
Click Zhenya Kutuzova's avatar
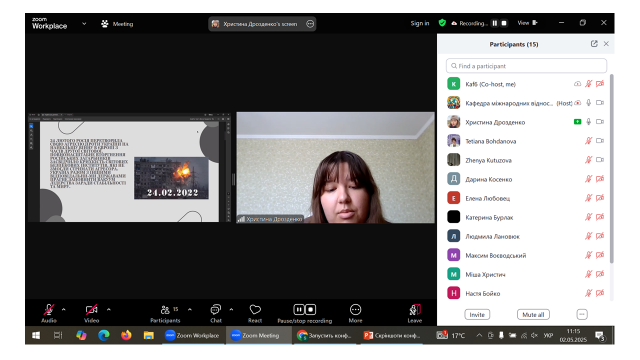[x=453, y=160]
